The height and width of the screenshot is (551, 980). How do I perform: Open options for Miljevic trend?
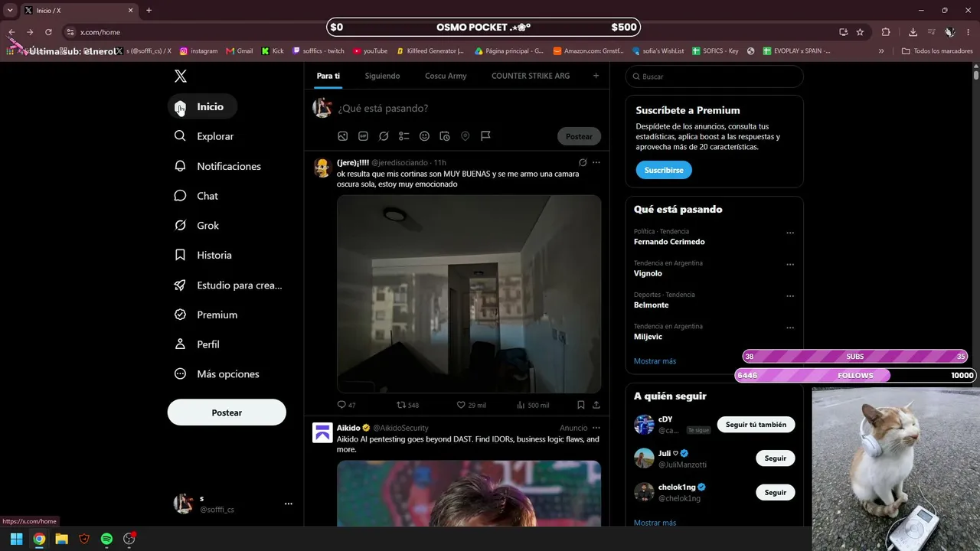pos(790,328)
